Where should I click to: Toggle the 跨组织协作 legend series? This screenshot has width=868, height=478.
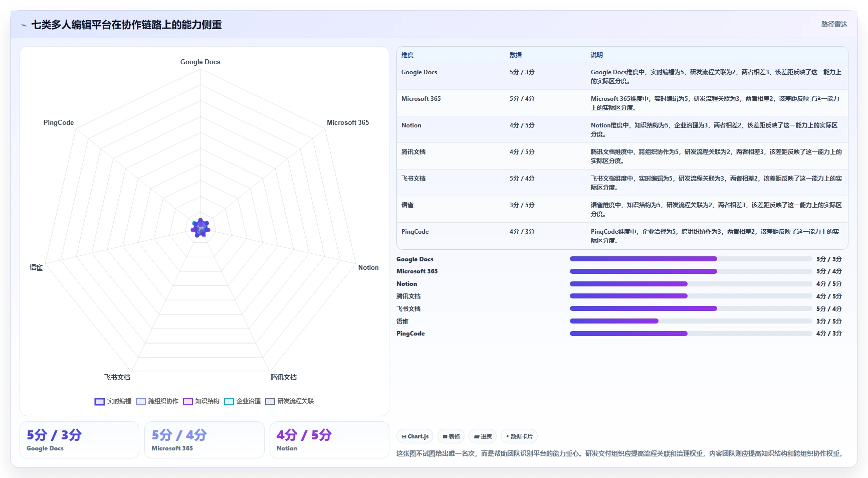click(157, 401)
